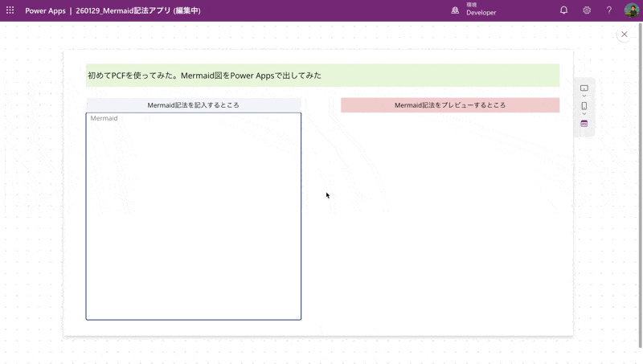Click the green header banner text
Viewport: 643px width, 364px height.
(204, 76)
